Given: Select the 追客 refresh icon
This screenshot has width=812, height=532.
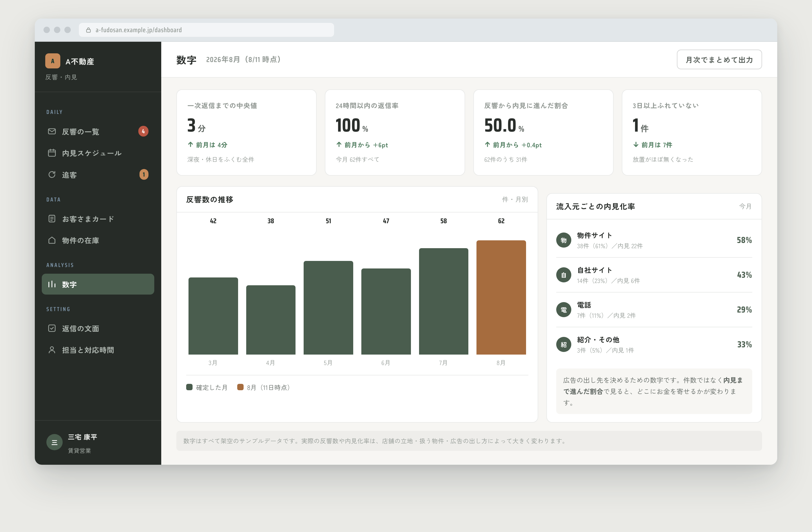Looking at the screenshot, I should click(52, 175).
